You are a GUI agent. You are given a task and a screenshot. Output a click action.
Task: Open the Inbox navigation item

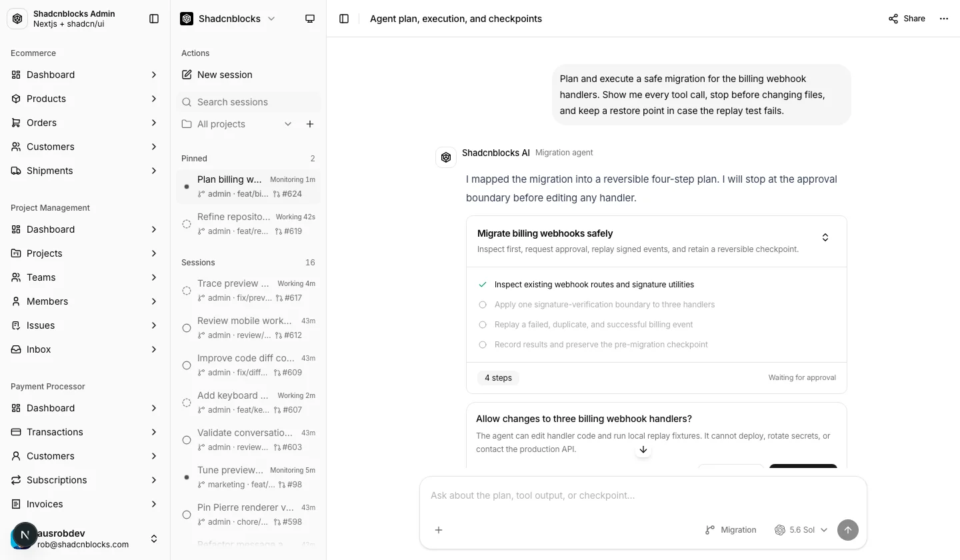[85, 349]
